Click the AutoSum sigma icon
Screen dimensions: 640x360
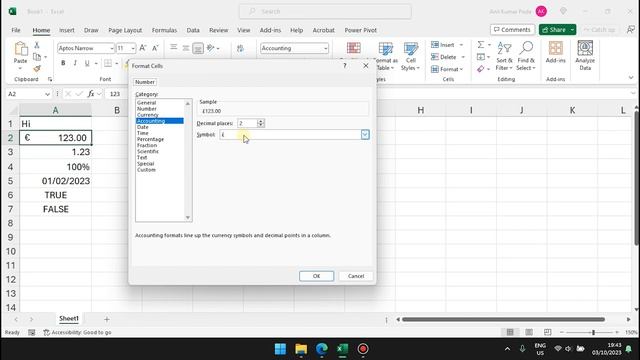pos(481,44)
